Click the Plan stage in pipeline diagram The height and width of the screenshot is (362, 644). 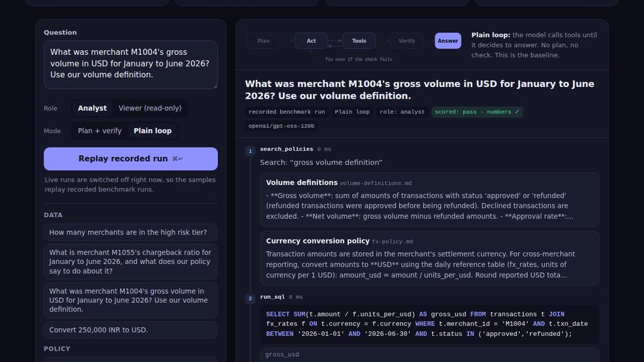[x=264, y=41]
